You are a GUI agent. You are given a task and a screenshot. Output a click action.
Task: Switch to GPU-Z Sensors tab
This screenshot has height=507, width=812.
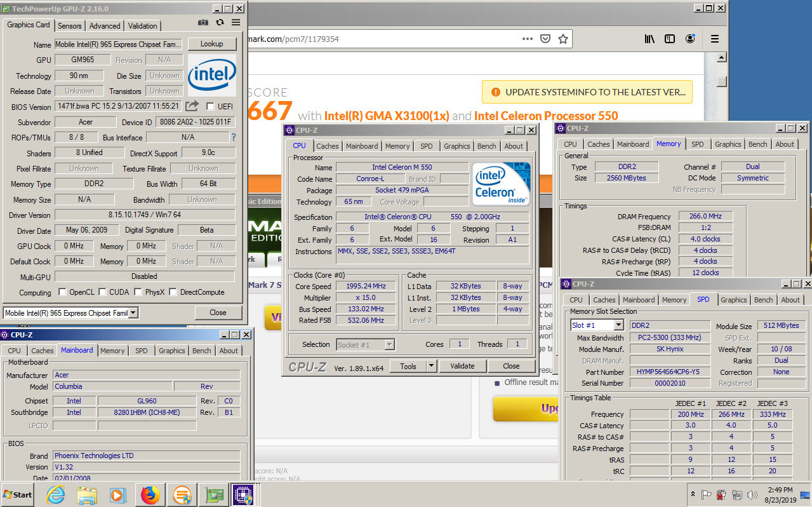(x=69, y=26)
